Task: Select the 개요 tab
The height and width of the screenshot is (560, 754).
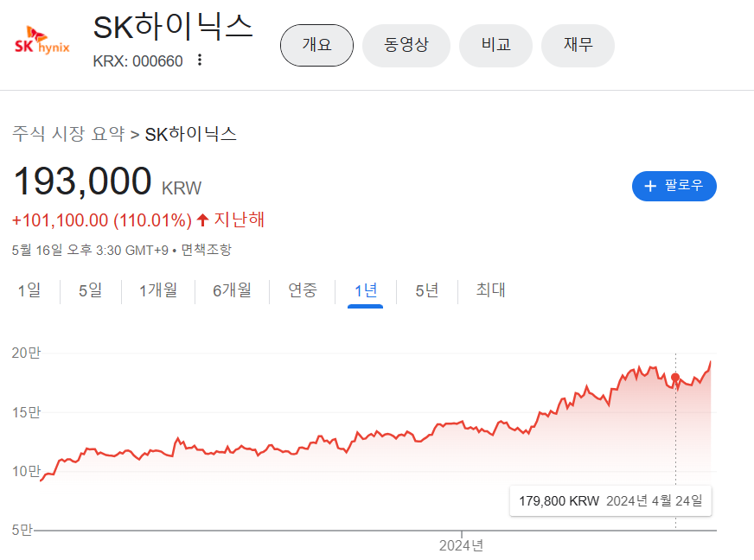Action: [316, 45]
